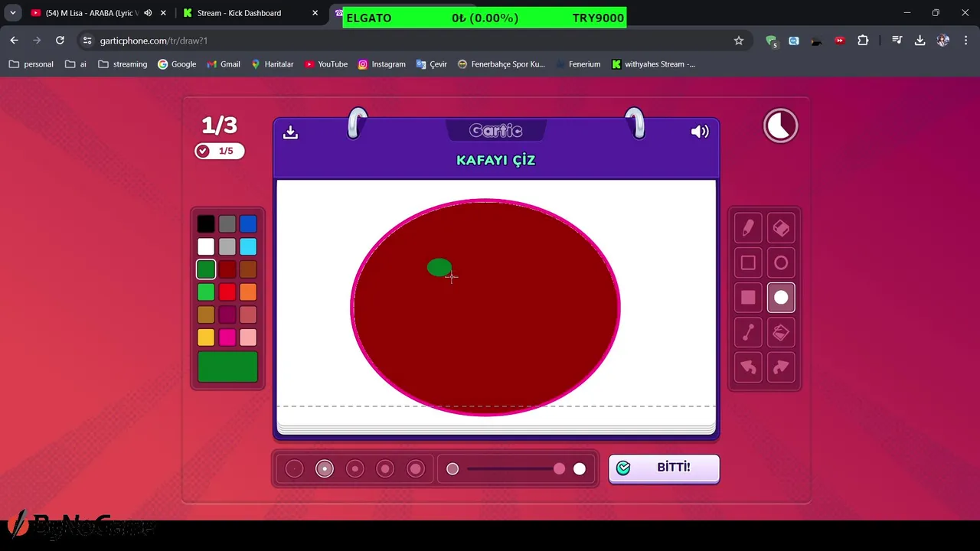
Task: Select the largest brush size
Action: tap(416, 469)
